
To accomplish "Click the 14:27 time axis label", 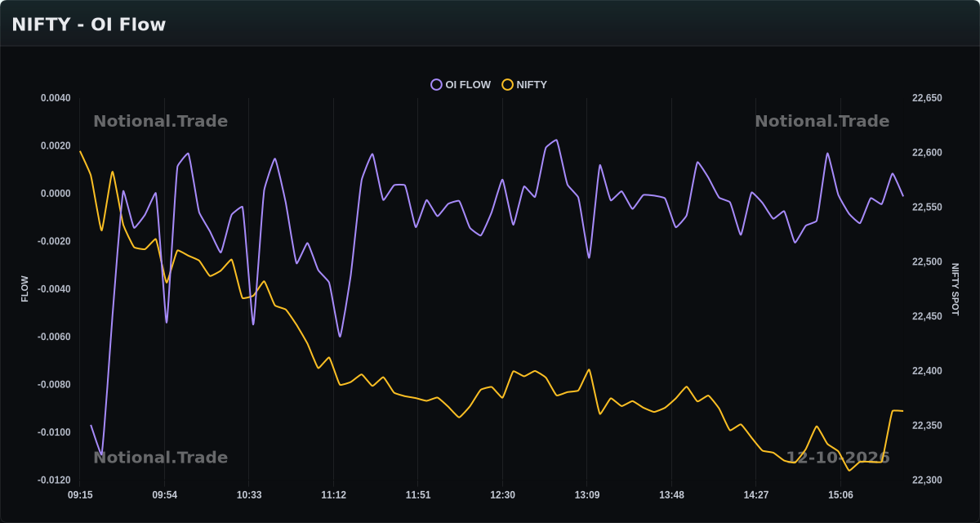I will click(756, 495).
